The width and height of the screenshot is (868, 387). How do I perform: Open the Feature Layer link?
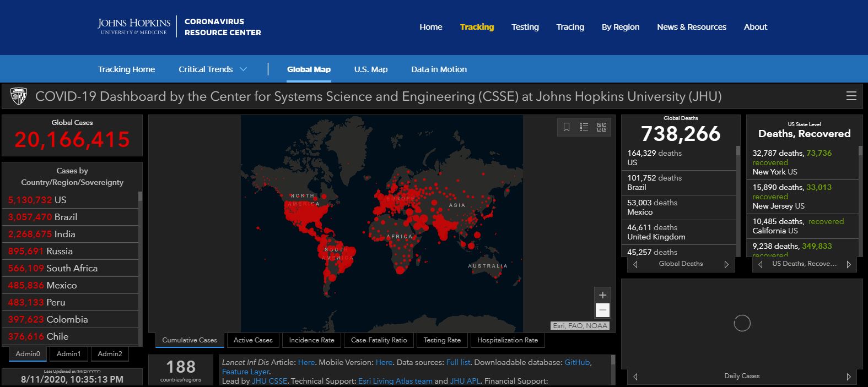pyautogui.click(x=245, y=372)
